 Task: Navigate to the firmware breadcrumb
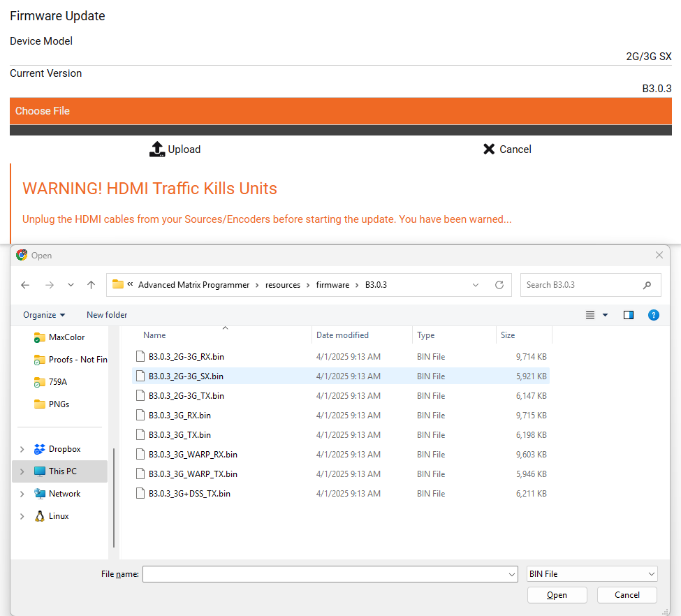tap(332, 285)
